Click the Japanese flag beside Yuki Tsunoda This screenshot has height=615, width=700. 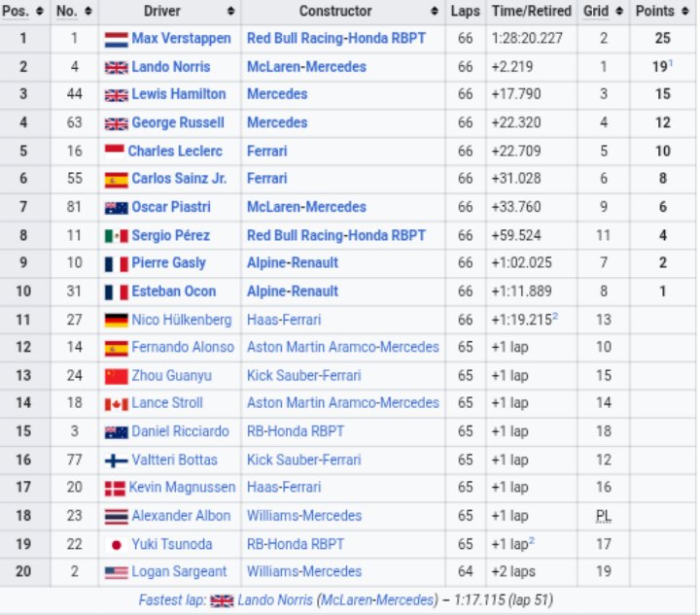116,544
